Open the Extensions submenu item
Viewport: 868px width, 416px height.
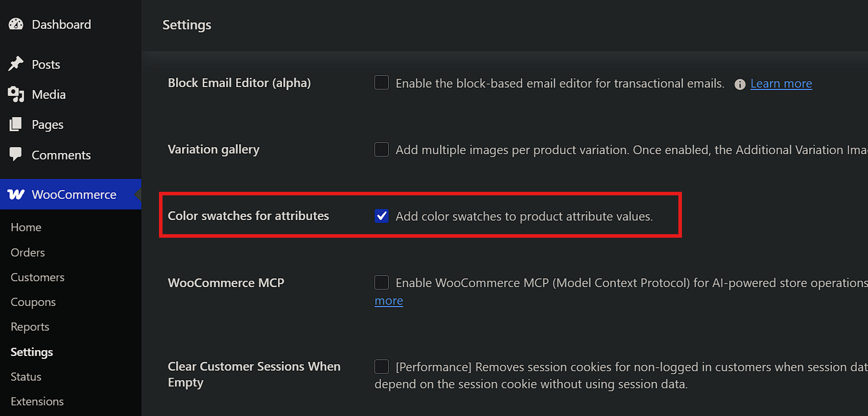pyautogui.click(x=37, y=401)
